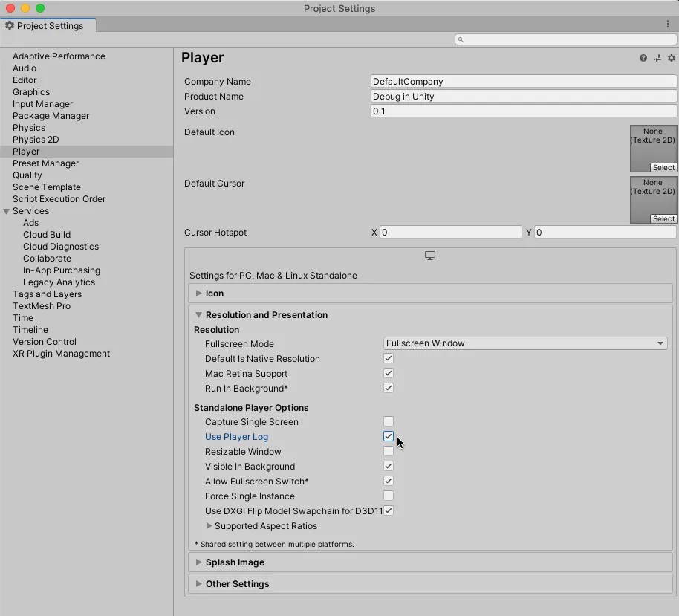The width and height of the screenshot is (679, 616).
Task: Select the PC standalone platform monitor icon
Action: pyautogui.click(x=430, y=255)
